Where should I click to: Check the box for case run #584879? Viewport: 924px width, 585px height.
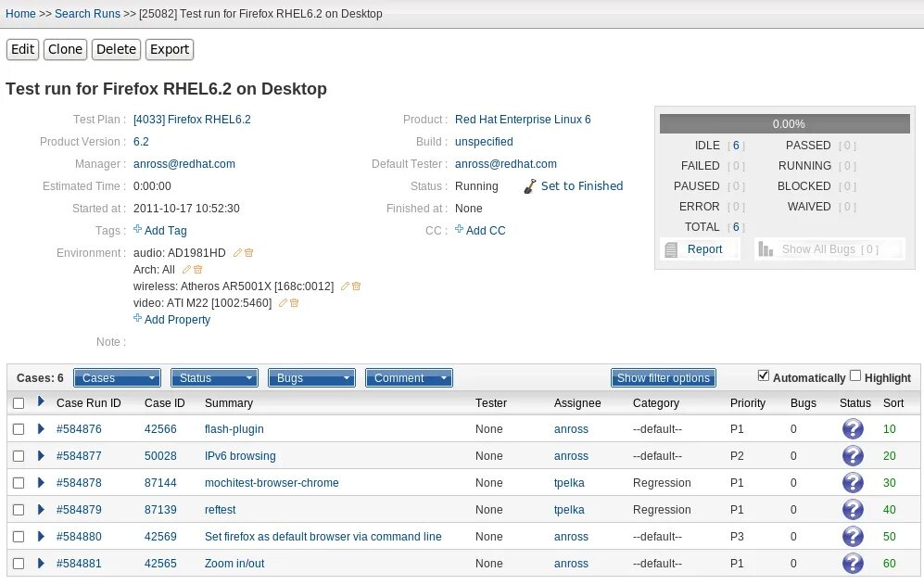click(19, 510)
